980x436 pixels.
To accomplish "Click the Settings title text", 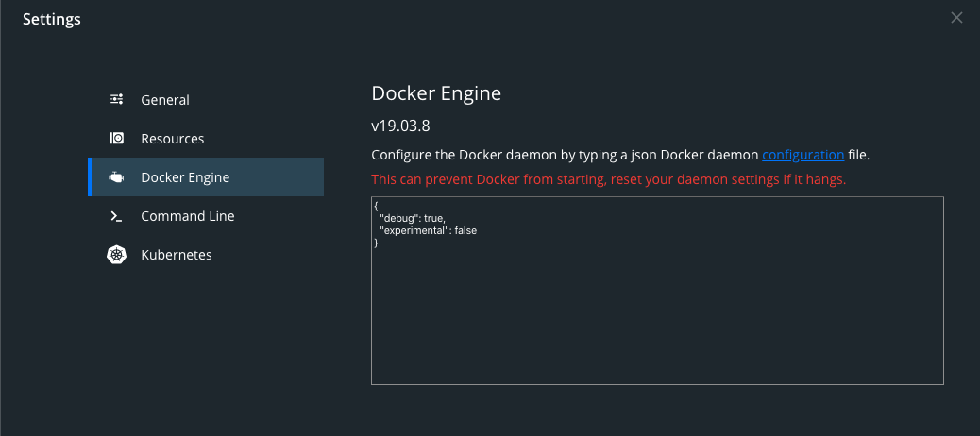I will 52,20.
